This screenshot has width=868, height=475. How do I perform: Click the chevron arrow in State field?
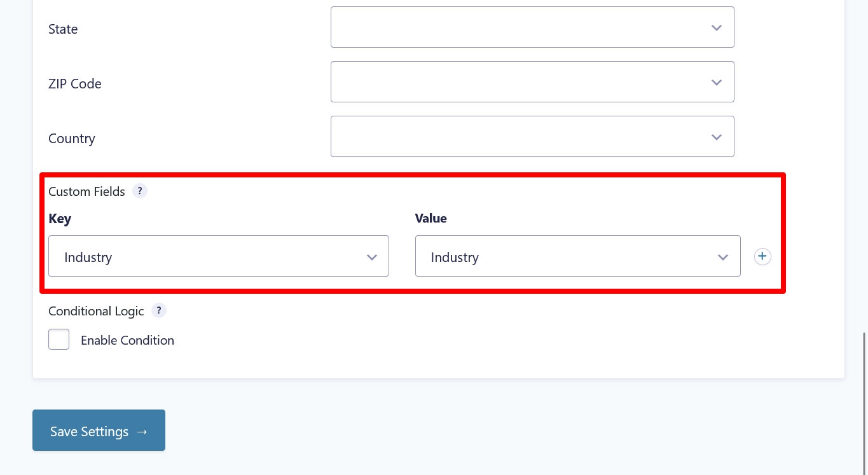point(717,28)
